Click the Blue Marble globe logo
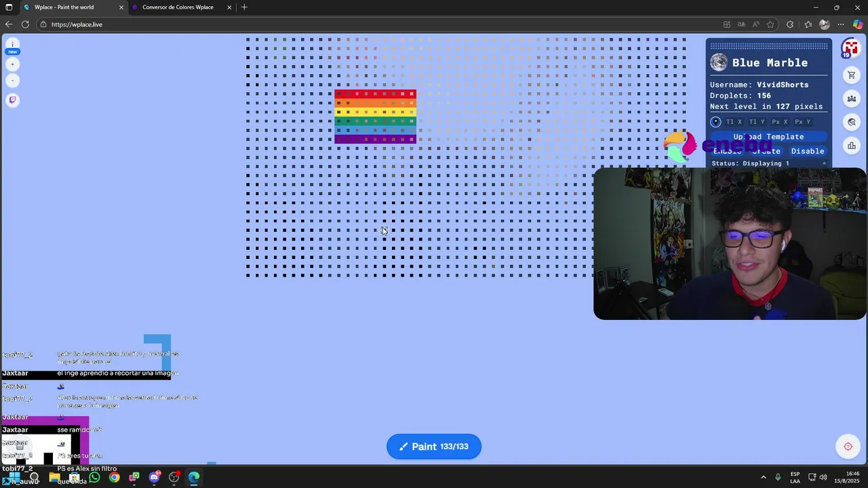 [719, 62]
